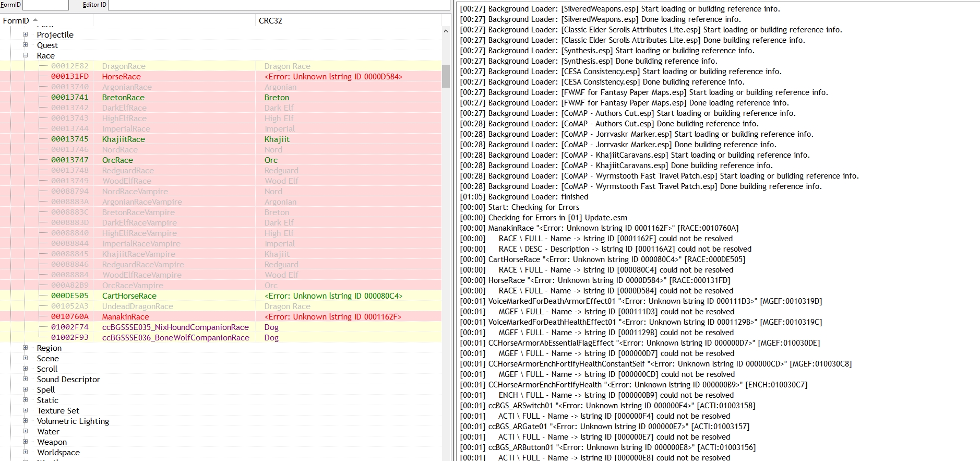Select the HighElfRace record
This screenshot has height=461, width=980.
[221, 118]
